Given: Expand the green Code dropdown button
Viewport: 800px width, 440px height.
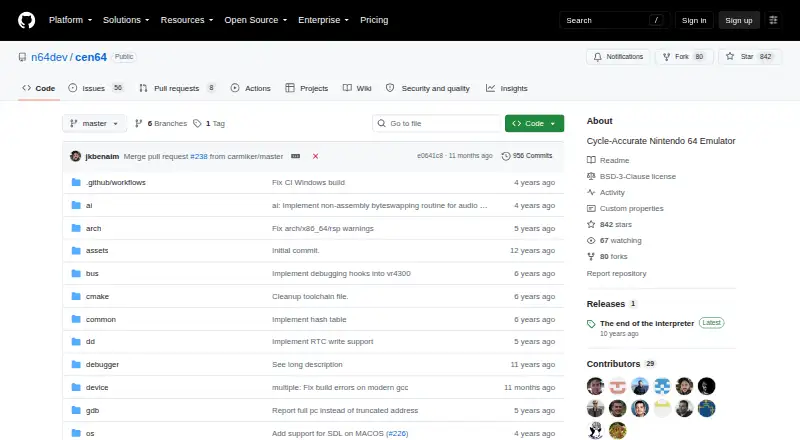Looking at the screenshot, I should 534,124.
